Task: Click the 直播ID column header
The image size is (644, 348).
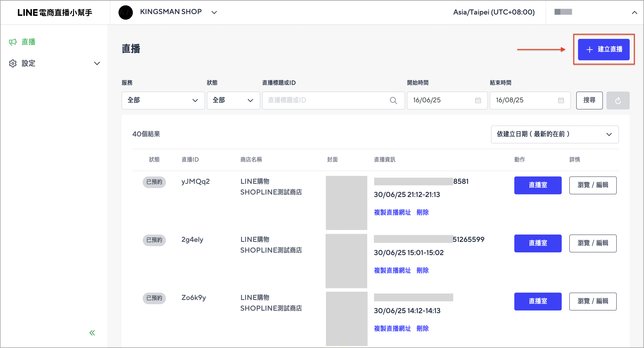Action: click(190, 159)
